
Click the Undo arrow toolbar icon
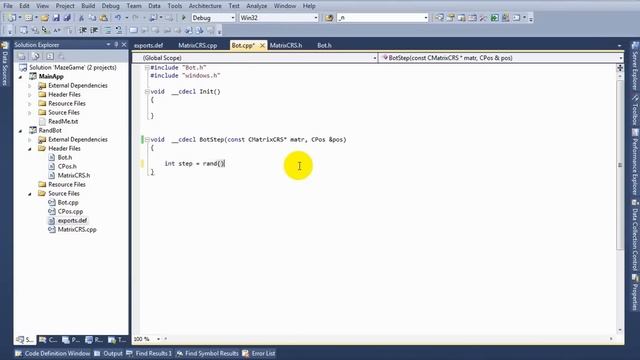pyautogui.click(x=118, y=18)
